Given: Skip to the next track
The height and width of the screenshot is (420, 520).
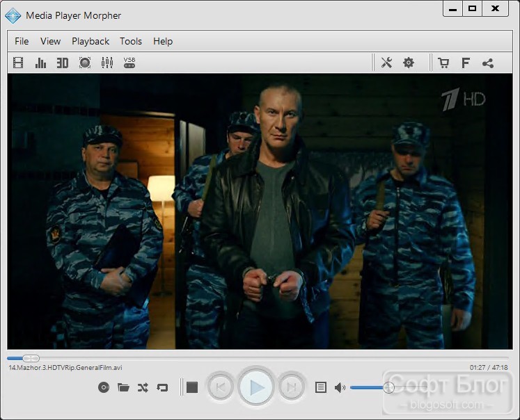Looking at the screenshot, I should 291,387.
